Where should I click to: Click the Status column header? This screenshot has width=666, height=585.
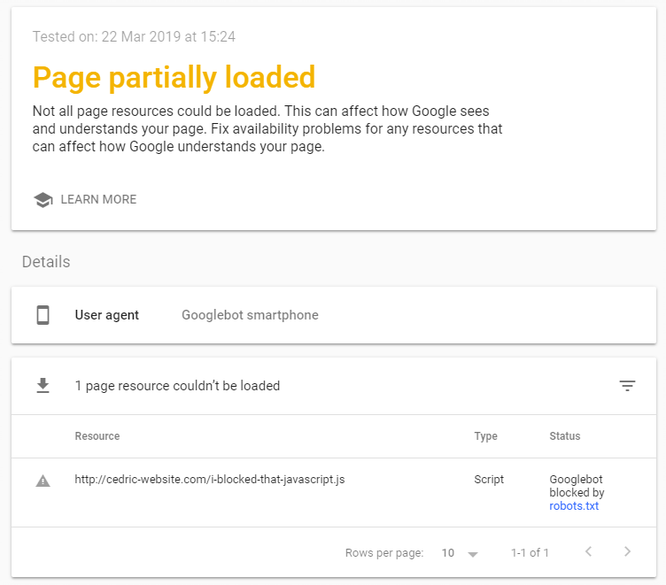[564, 436]
